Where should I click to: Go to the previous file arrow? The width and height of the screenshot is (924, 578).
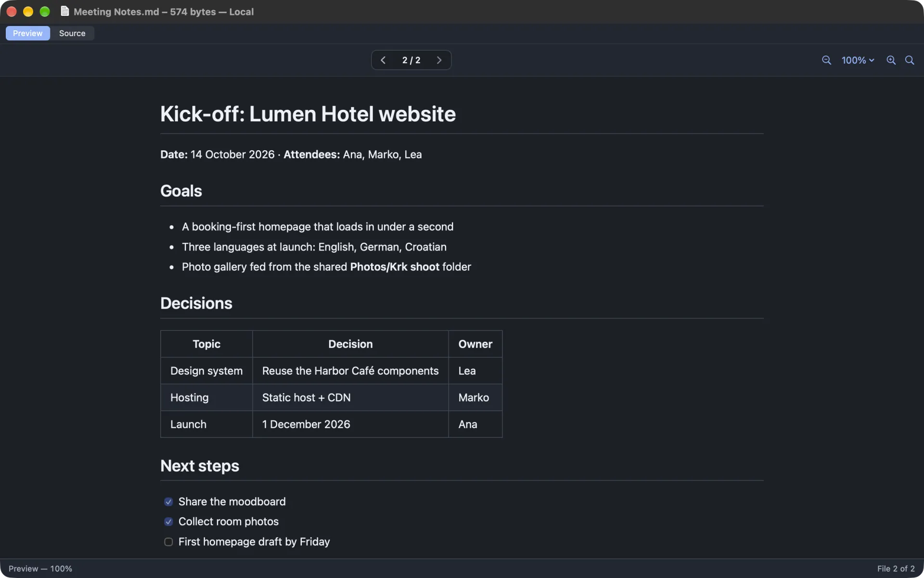383,60
